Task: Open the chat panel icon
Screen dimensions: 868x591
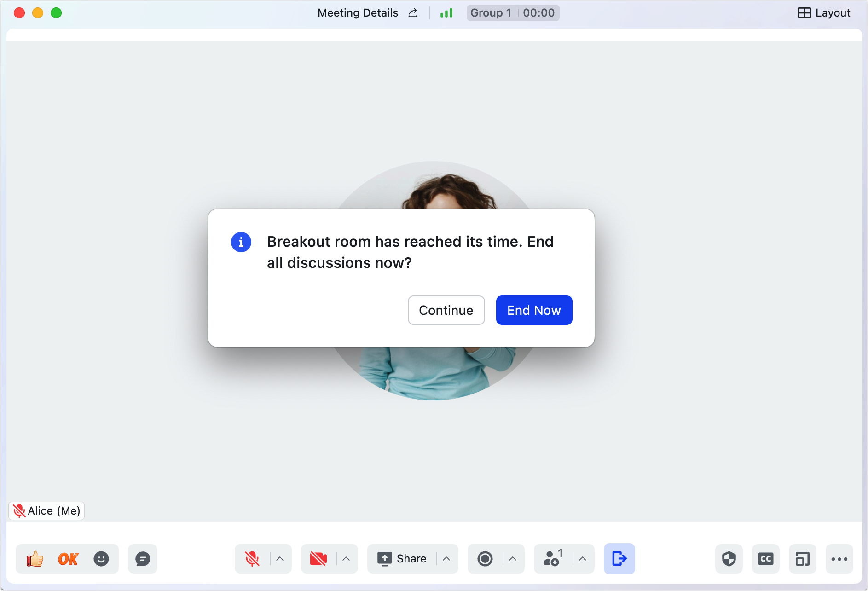Action: (x=143, y=559)
